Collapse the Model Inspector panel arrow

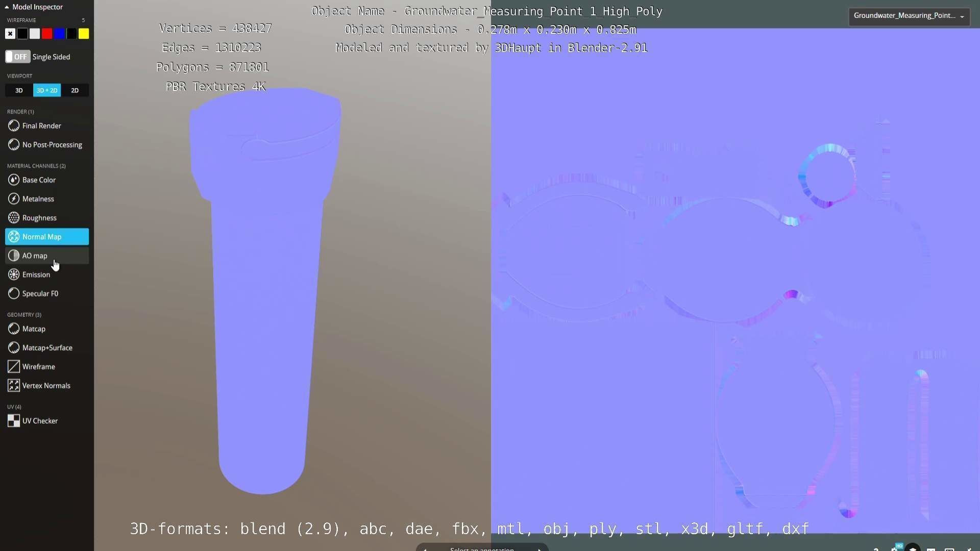[x=7, y=7]
